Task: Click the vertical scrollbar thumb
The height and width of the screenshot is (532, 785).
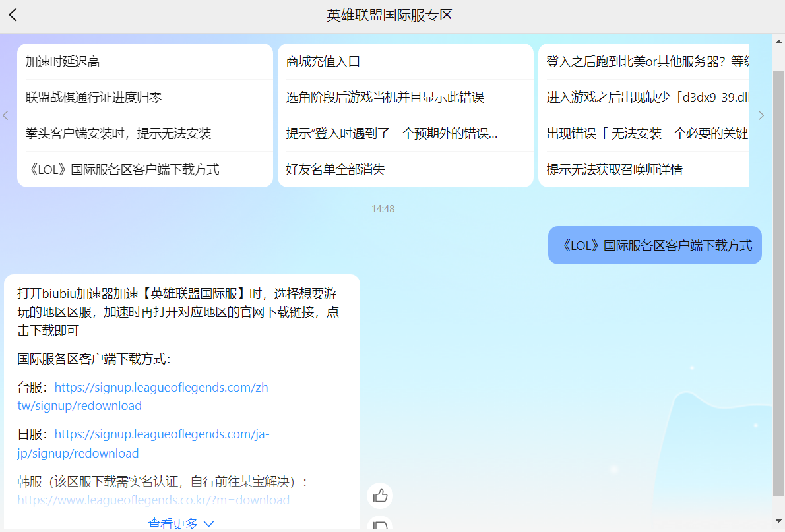Action: click(778, 283)
